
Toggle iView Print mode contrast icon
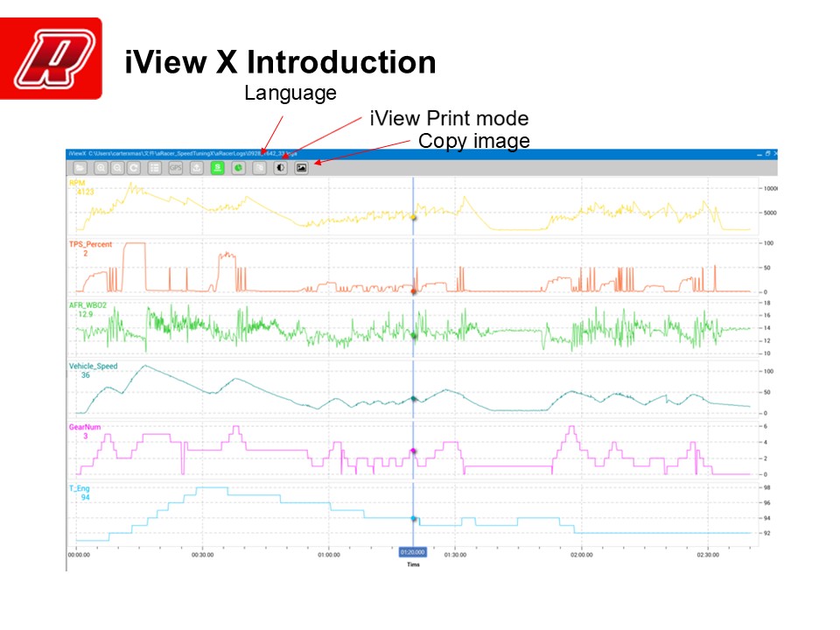[x=280, y=167]
